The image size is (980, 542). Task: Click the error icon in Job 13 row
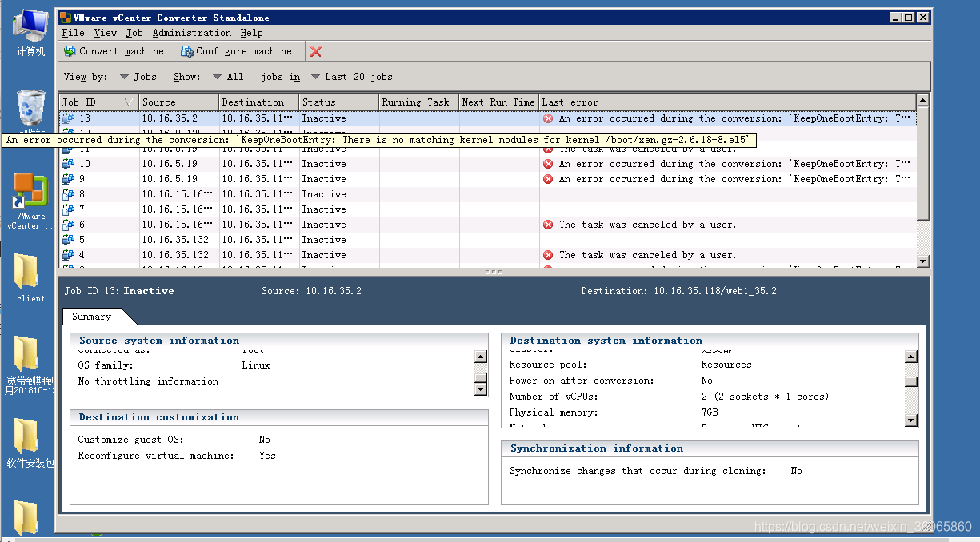tap(548, 118)
